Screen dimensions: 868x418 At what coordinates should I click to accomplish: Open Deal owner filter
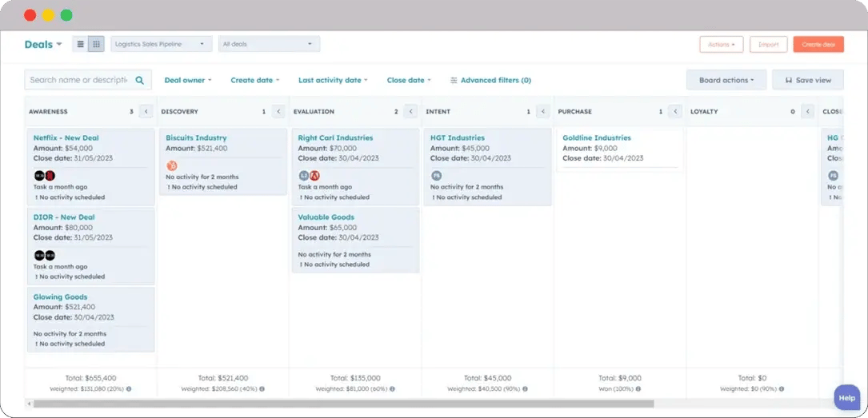(x=188, y=80)
